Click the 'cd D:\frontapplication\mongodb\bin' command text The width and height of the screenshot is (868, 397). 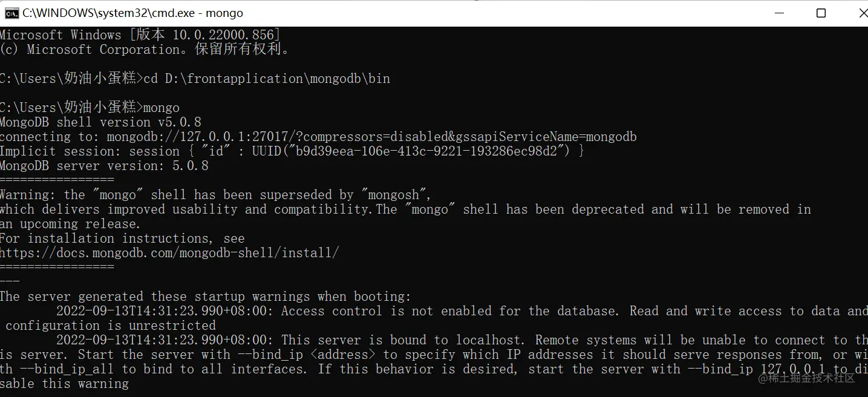click(x=267, y=79)
